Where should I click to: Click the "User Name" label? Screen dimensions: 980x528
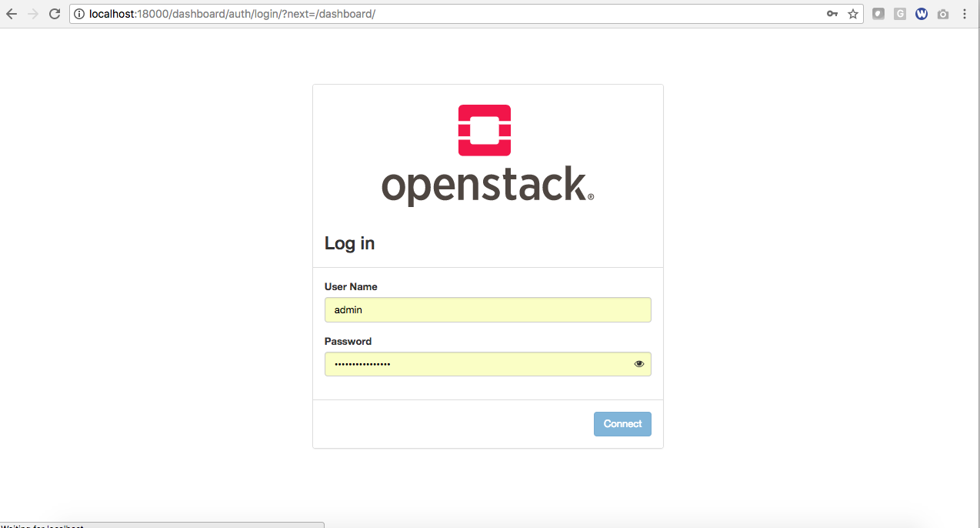tap(351, 286)
